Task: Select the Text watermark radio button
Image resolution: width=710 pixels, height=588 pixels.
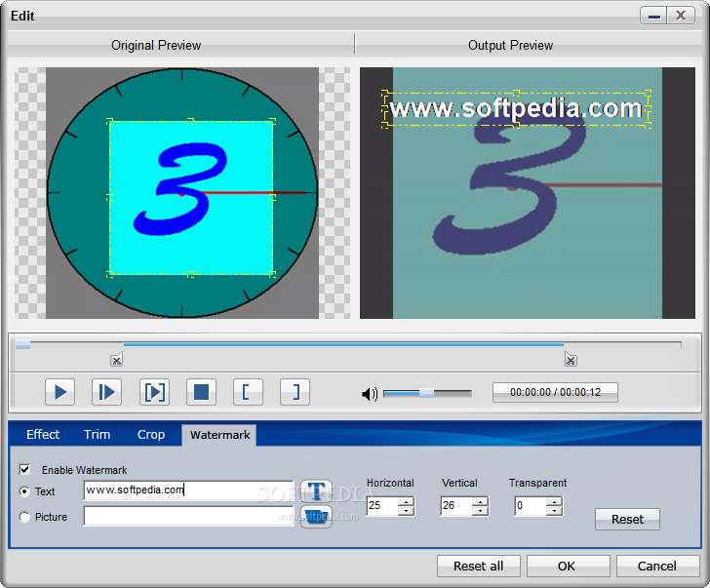Action: click(25, 491)
